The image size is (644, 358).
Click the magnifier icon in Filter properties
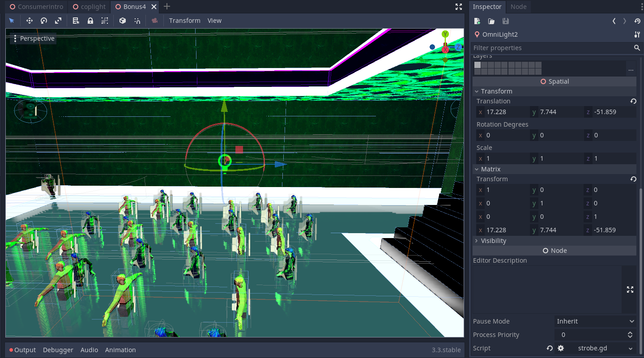tap(637, 48)
